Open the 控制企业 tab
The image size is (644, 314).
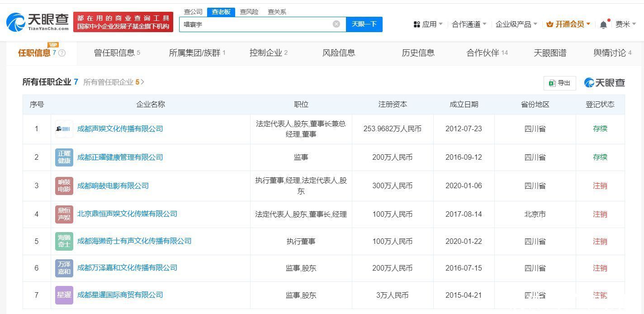(268, 53)
